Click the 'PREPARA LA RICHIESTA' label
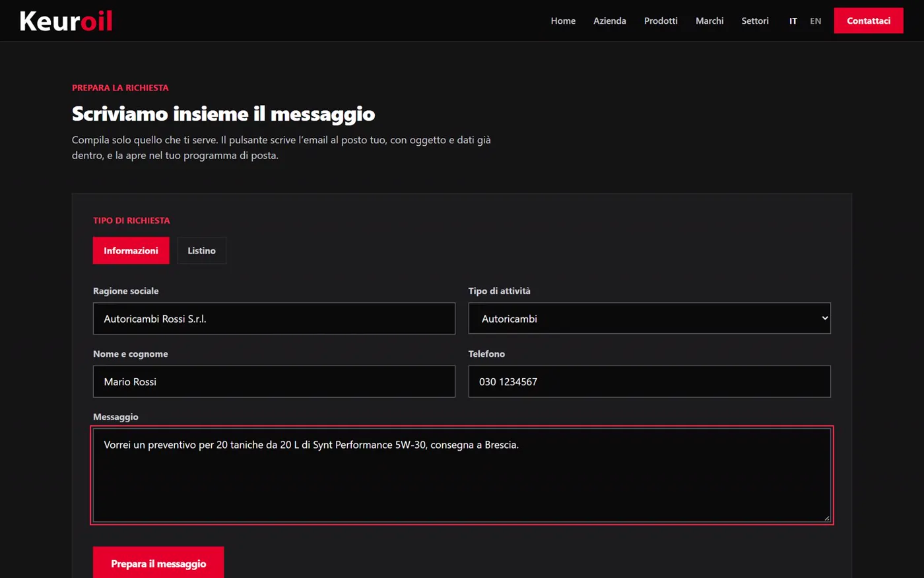The image size is (924, 578). pos(120,88)
